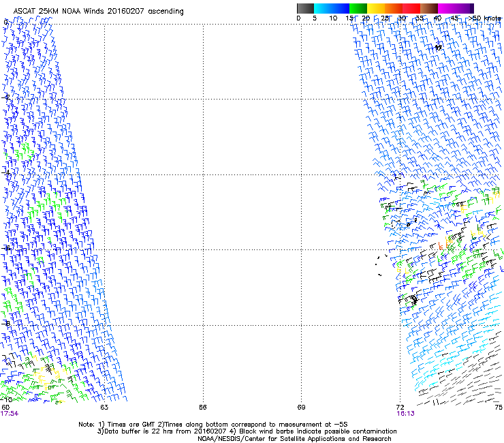Click the dark purple 45-50 knots segment
The image size is (504, 443).
pyautogui.click(x=464, y=8)
